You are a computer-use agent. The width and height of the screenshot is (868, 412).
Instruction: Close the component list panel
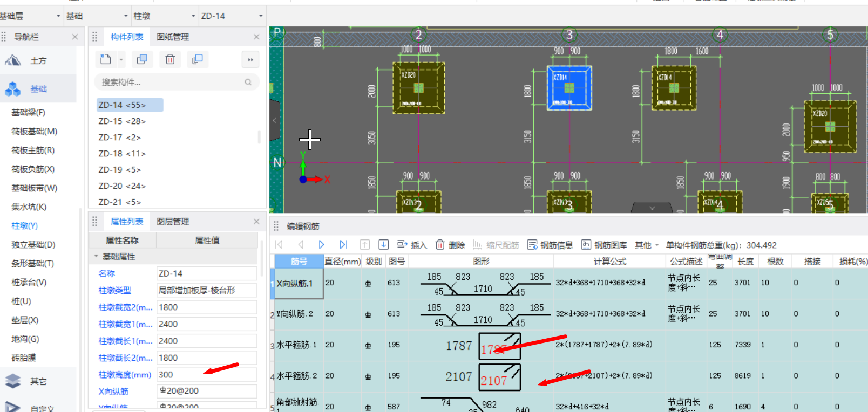pyautogui.click(x=256, y=37)
